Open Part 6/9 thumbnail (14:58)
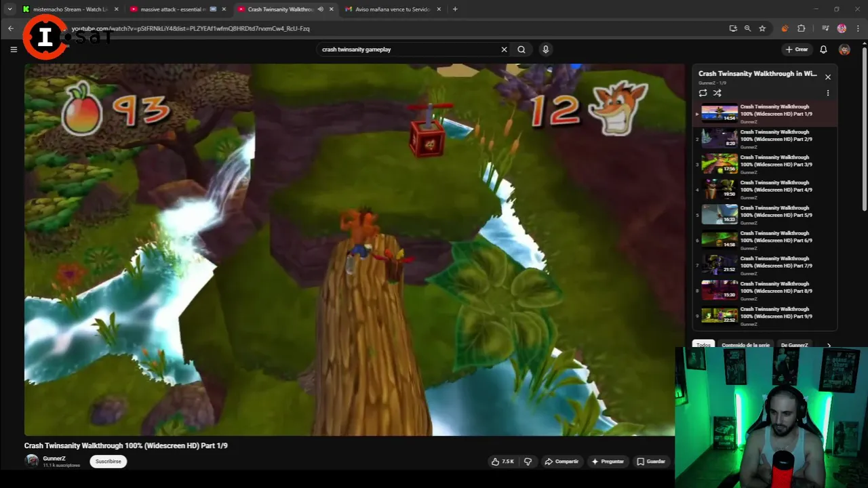Image resolution: width=868 pixels, height=488 pixels. [x=719, y=240]
